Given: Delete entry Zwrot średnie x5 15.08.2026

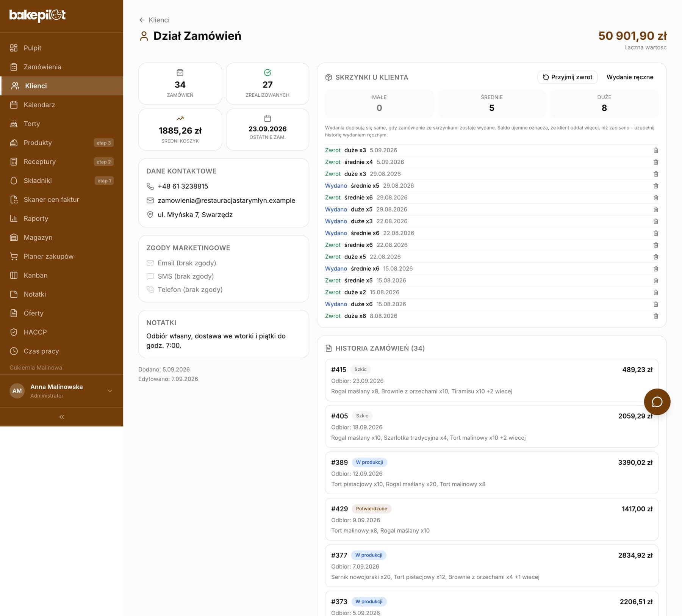Looking at the screenshot, I should (x=655, y=281).
